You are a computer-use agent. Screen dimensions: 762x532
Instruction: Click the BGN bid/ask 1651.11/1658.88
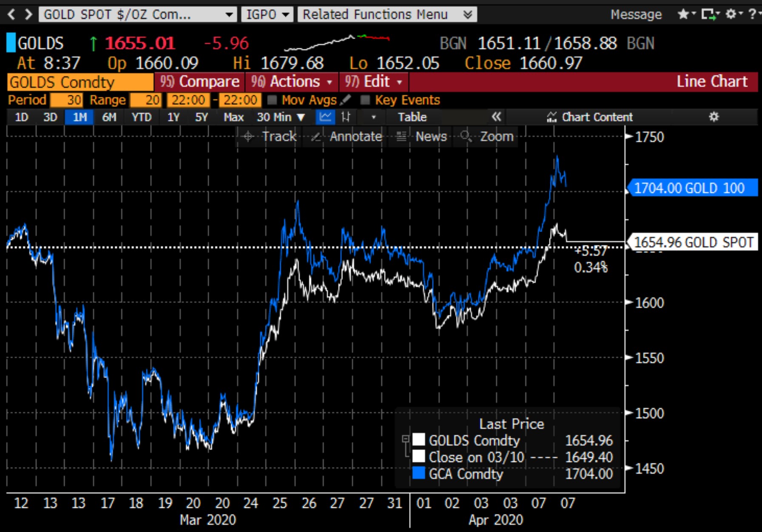click(x=547, y=43)
